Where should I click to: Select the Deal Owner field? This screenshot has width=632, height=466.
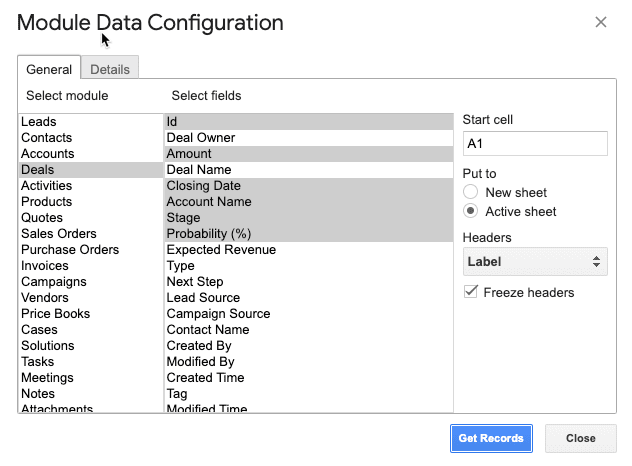pyautogui.click(x=309, y=138)
